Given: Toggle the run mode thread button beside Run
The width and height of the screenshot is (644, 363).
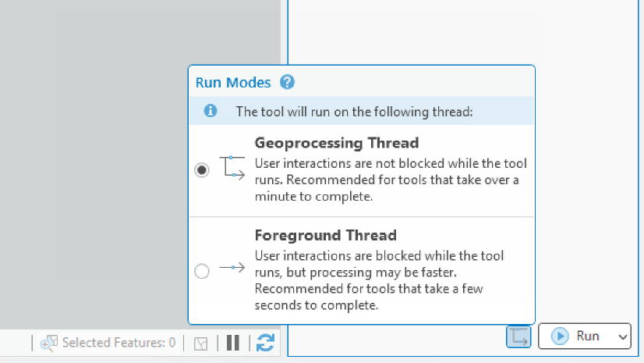Looking at the screenshot, I should pyautogui.click(x=519, y=336).
